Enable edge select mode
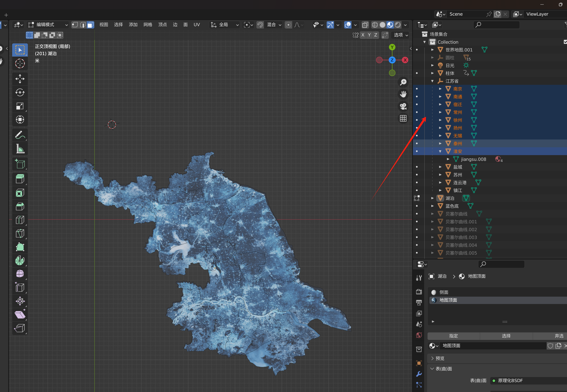This screenshot has width=567, height=392. (x=83, y=25)
